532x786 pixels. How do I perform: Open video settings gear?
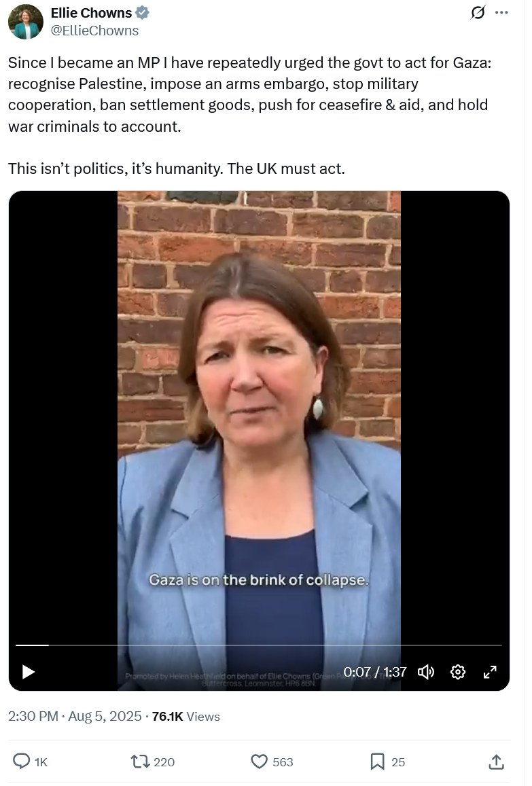click(x=458, y=672)
